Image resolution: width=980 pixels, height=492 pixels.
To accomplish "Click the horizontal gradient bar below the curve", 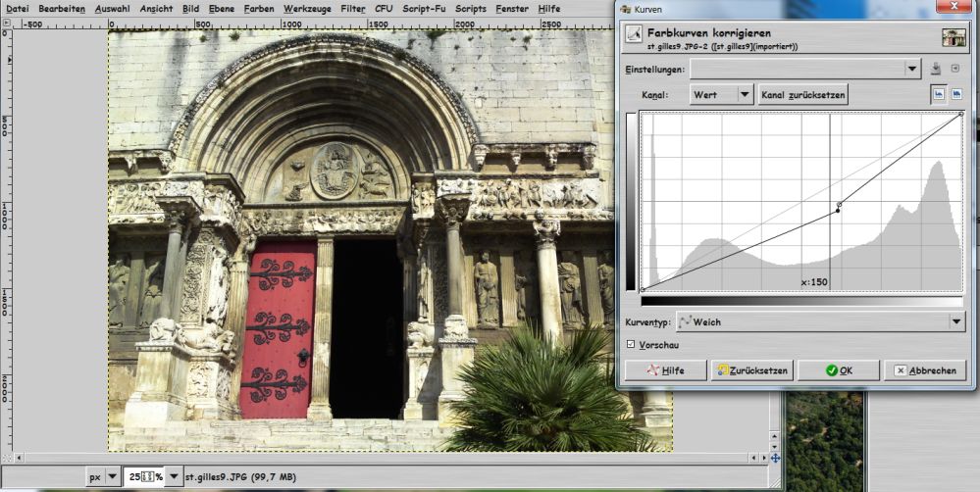I will pyautogui.click(x=800, y=301).
